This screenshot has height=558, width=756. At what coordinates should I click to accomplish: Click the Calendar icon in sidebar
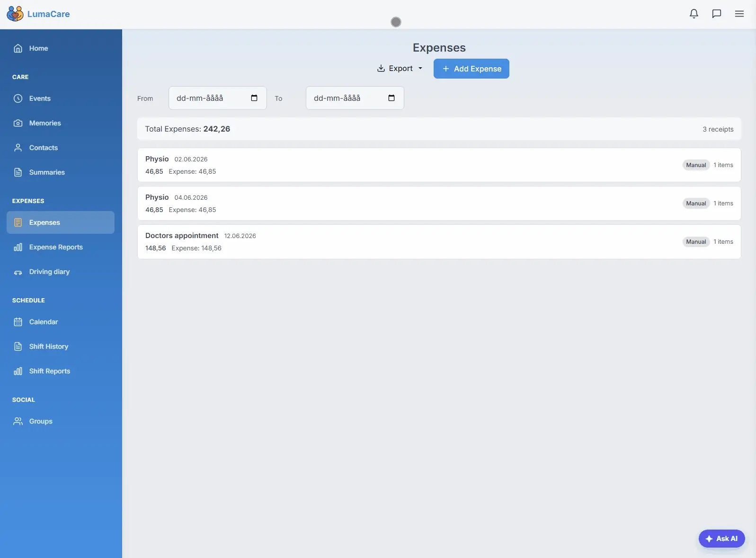18,322
